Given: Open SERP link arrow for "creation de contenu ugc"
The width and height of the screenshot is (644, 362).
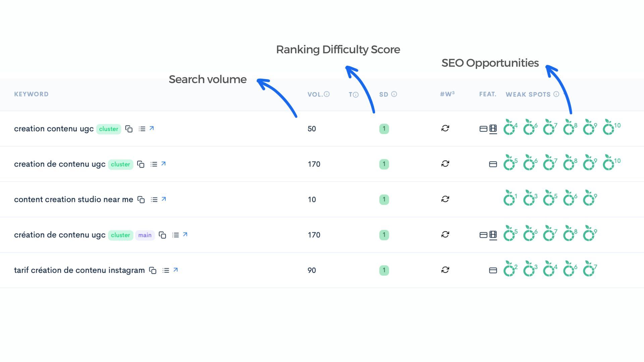Looking at the screenshot, I should pos(164,164).
